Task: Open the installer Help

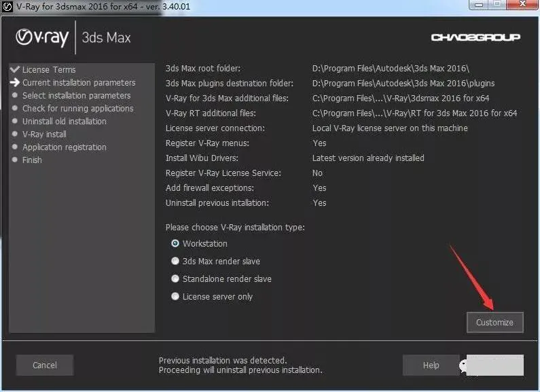Action: pyautogui.click(x=431, y=365)
